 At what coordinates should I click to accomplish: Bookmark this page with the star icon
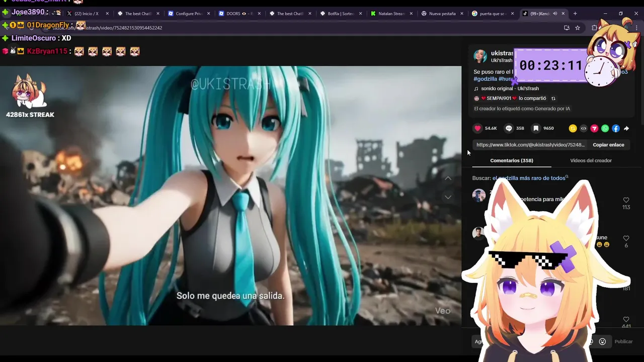coord(578,28)
